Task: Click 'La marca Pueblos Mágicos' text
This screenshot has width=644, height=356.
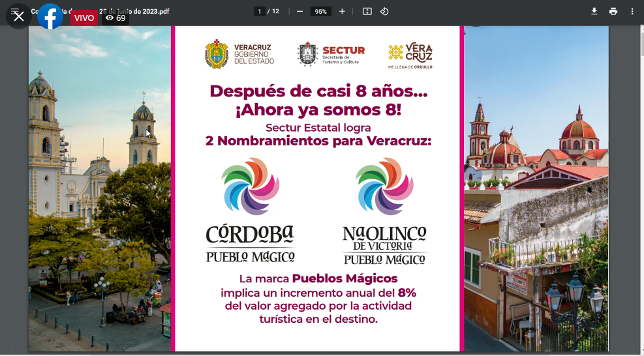Action: (x=318, y=279)
